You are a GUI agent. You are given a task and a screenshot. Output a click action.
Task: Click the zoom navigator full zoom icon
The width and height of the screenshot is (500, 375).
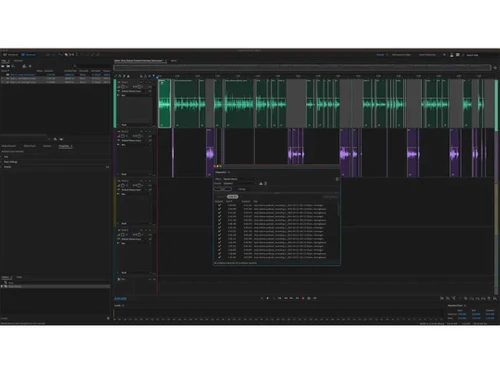click(x=495, y=67)
